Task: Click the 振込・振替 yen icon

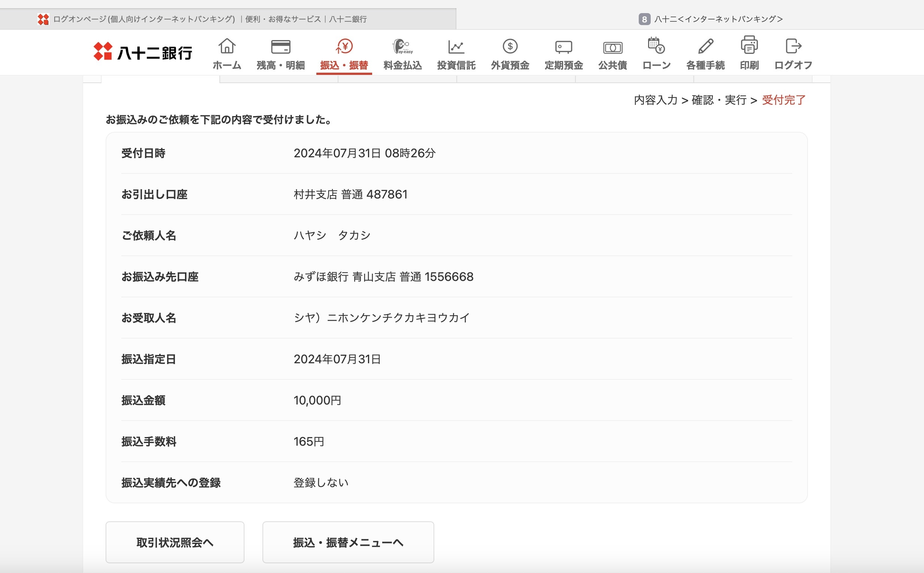Action: 344,46
